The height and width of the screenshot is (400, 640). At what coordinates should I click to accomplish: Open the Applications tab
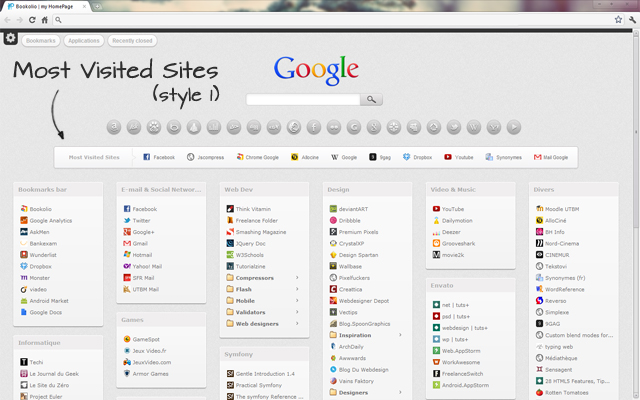pyautogui.click(x=84, y=41)
